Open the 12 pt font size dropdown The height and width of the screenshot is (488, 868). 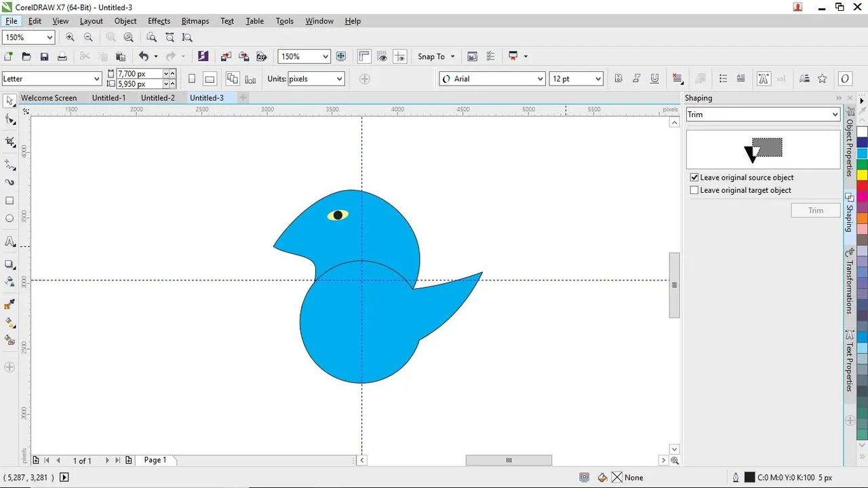click(597, 79)
